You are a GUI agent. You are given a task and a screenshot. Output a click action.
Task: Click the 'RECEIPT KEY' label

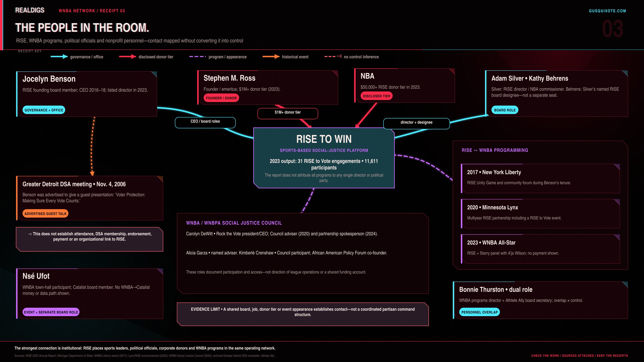(30, 51)
